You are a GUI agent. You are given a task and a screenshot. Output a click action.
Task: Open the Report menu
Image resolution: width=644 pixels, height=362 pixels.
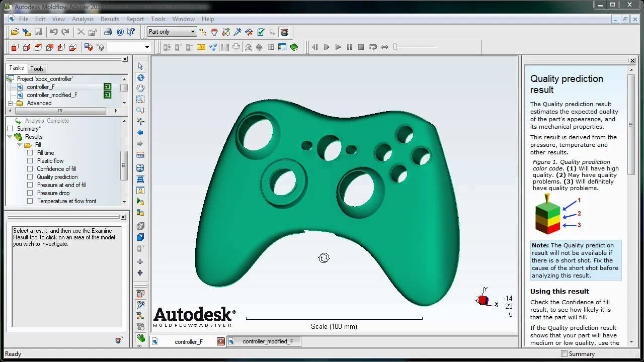coord(135,19)
